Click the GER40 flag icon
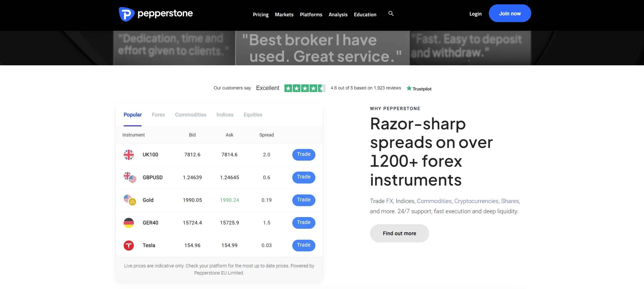Image resolution: width=644 pixels, height=289 pixels. click(128, 222)
